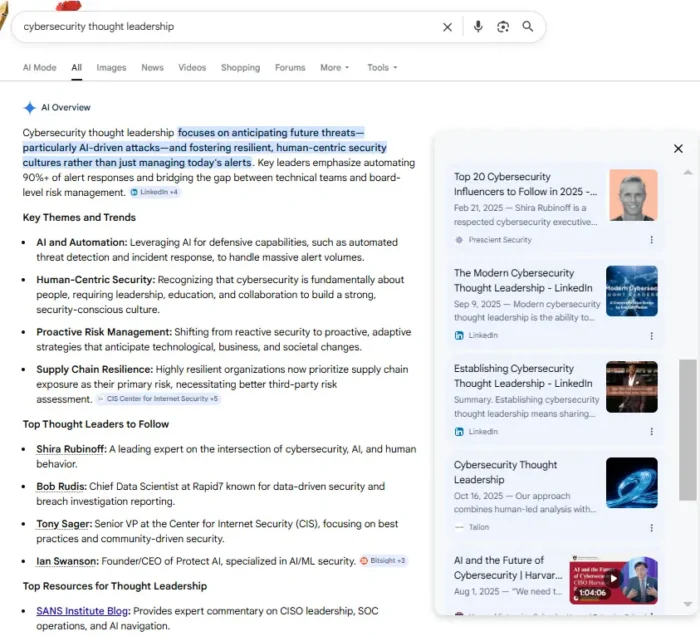
Task: Click the Top Resources for Thought Leadership heading
Action: 115,586
